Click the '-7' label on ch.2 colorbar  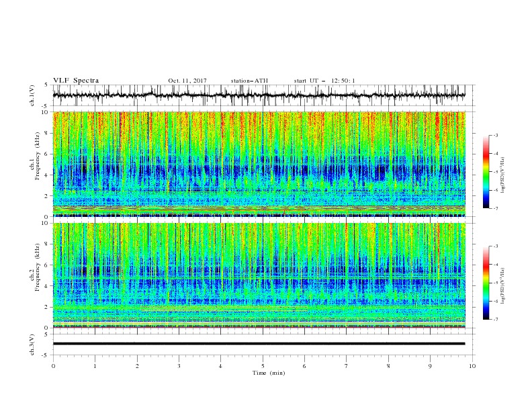[495, 320]
